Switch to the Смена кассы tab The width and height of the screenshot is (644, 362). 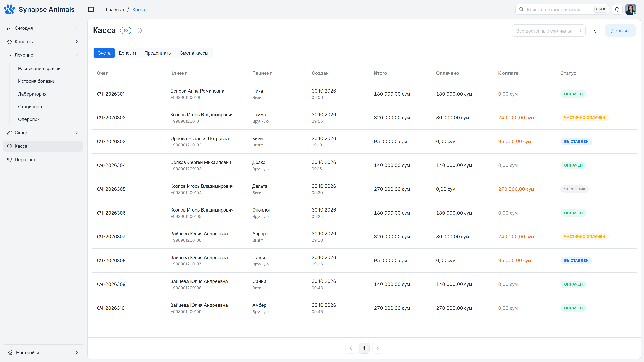pyautogui.click(x=194, y=53)
